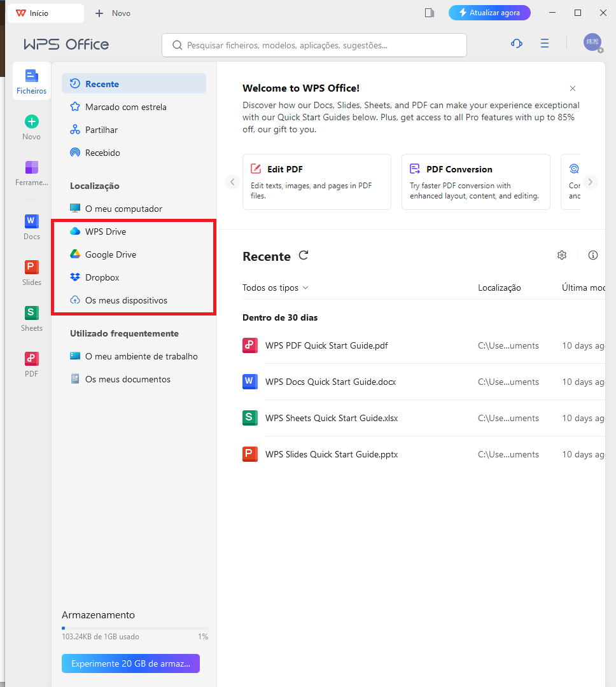The image size is (616, 687).
Task: Click the info icon beside Recente
Action: (x=592, y=255)
